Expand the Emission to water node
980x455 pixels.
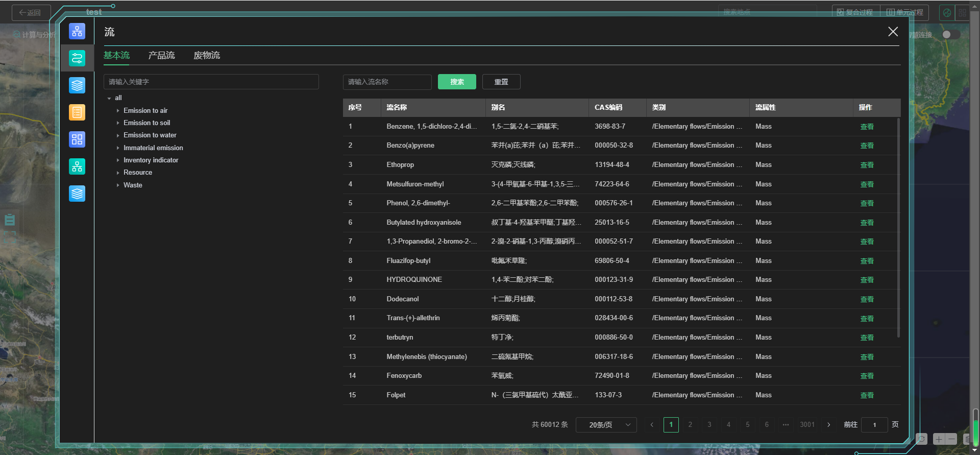(118, 135)
